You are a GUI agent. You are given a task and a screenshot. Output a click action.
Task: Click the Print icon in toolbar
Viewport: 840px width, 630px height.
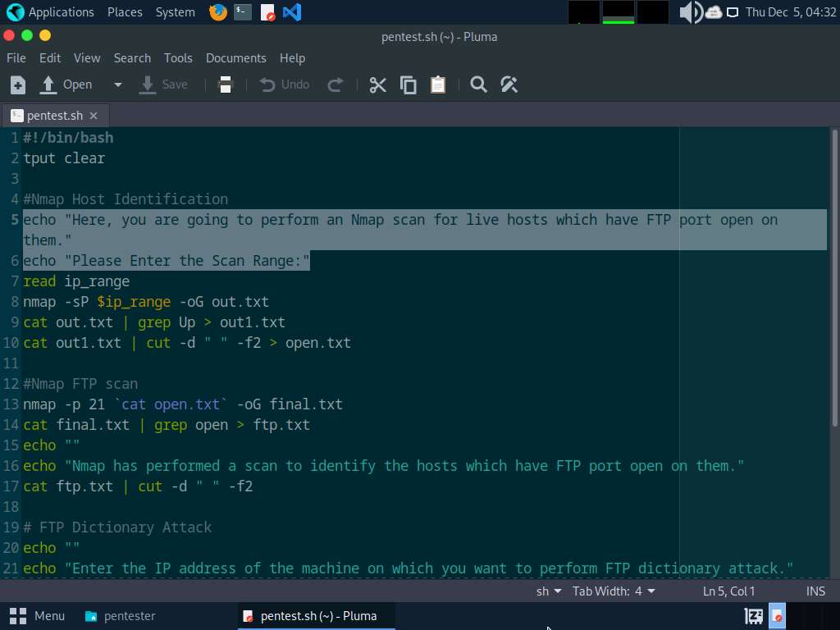click(226, 84)
